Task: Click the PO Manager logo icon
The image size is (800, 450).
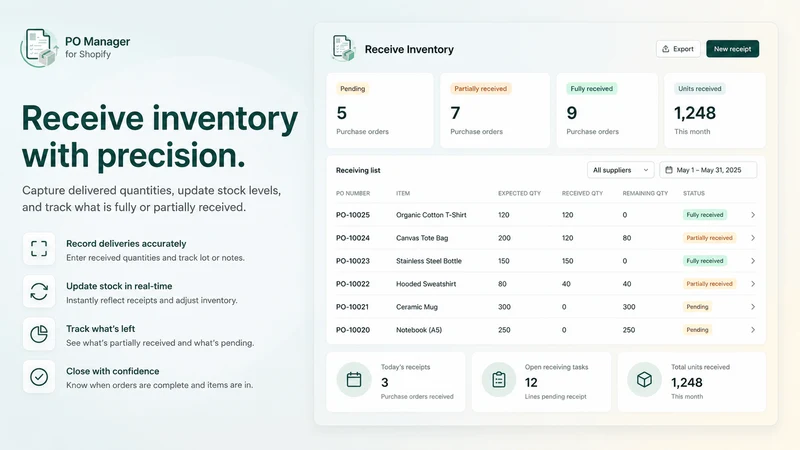Action: (39, 47)
